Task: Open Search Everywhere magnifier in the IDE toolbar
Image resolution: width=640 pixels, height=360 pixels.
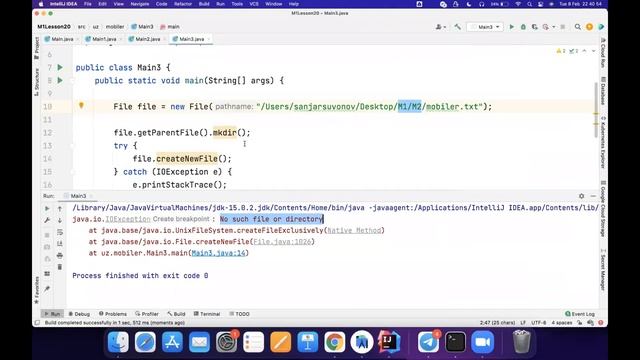Action: click(x=578, y=27)
